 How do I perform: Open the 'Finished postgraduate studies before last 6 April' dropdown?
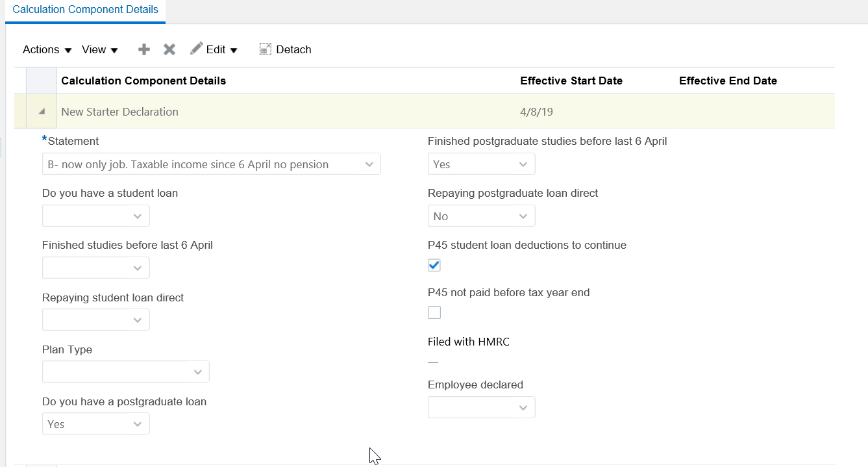click(x=523, y=164)
